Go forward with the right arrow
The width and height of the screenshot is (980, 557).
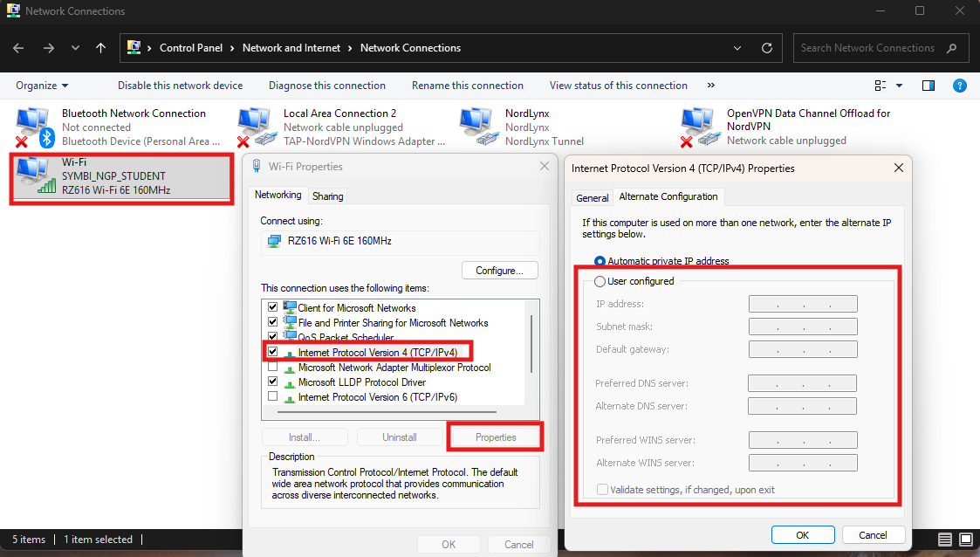pos(48,48)
